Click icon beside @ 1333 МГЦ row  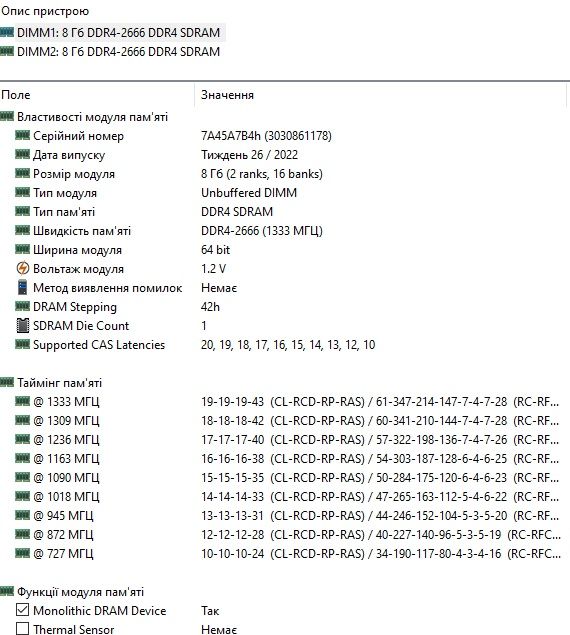click(22, 401)
